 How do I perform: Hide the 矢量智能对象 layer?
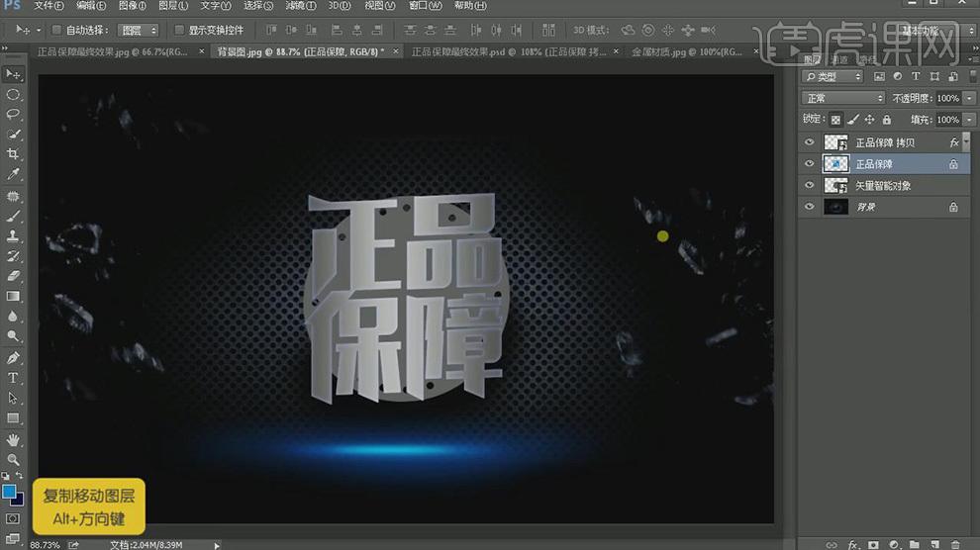[x=810, y=185]
